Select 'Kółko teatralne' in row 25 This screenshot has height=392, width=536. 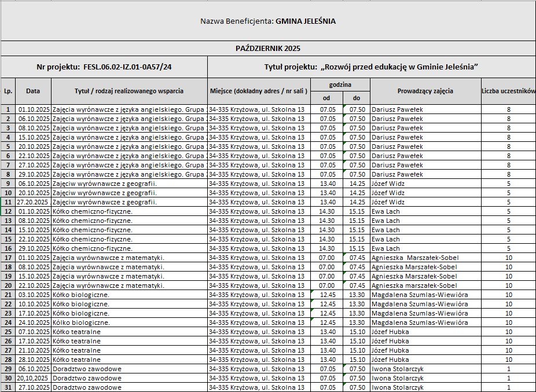point(77,332)
